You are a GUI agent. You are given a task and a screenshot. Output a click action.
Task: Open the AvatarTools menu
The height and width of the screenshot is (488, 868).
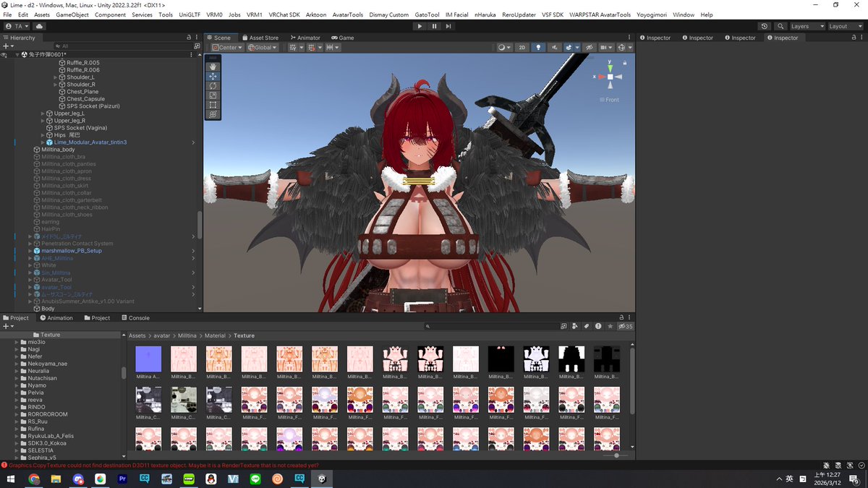[348, 14]
